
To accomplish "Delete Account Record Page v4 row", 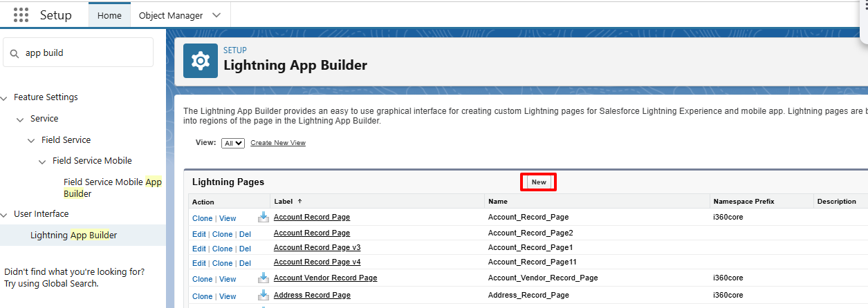I will 245,263.
